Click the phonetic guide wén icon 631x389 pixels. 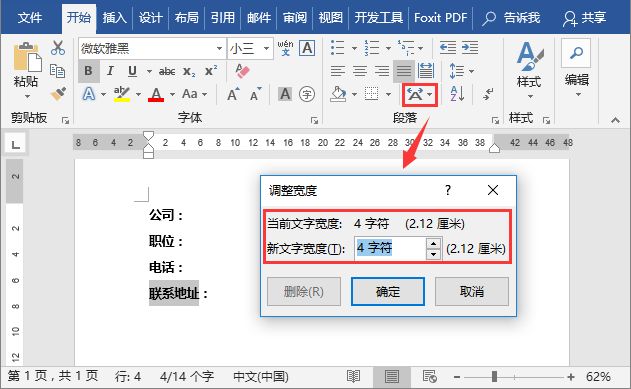pyautogui.click(x=285, y=48)
